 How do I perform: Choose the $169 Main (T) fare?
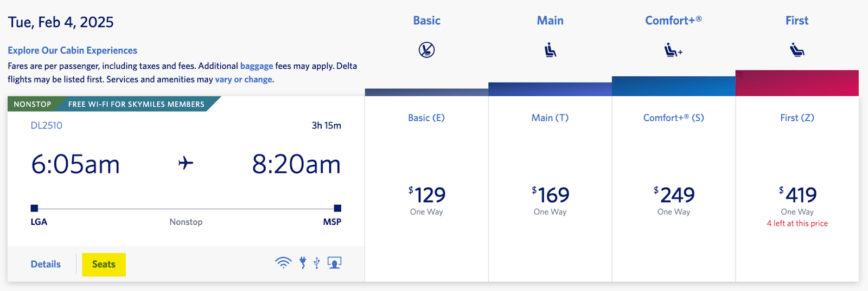[x=550, y=196]
